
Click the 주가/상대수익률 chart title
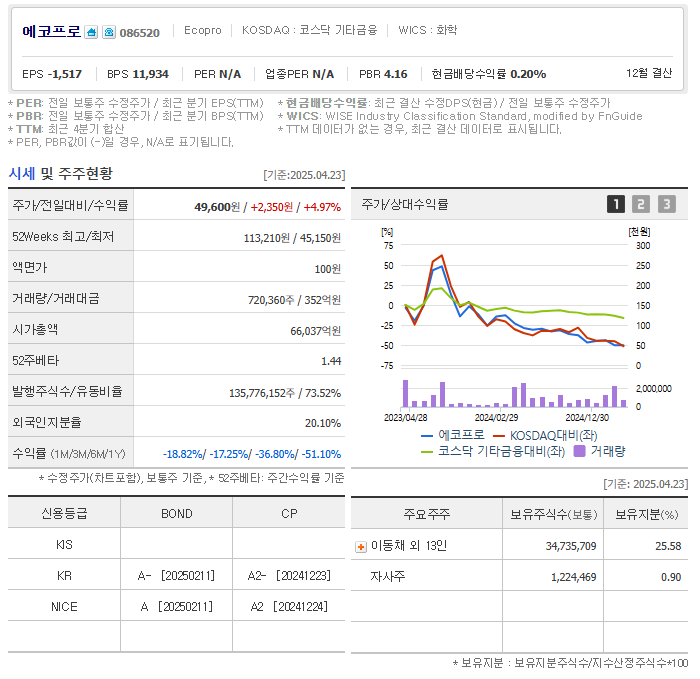coord(404,204)
